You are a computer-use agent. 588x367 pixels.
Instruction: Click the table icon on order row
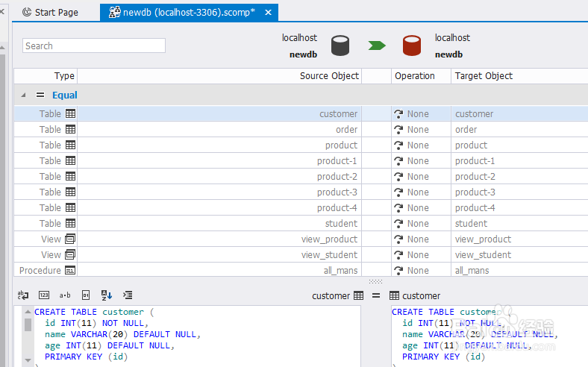coord(70,130)
